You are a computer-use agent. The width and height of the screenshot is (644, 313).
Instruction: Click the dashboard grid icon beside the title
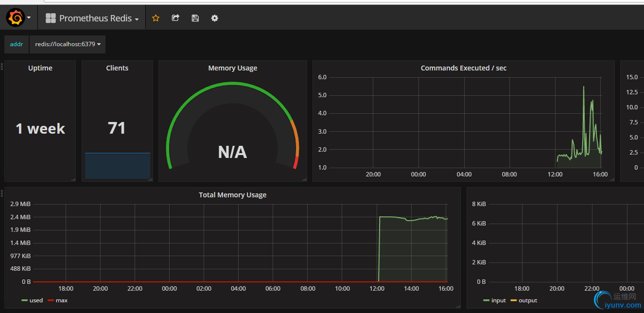(x=51, y=18)
